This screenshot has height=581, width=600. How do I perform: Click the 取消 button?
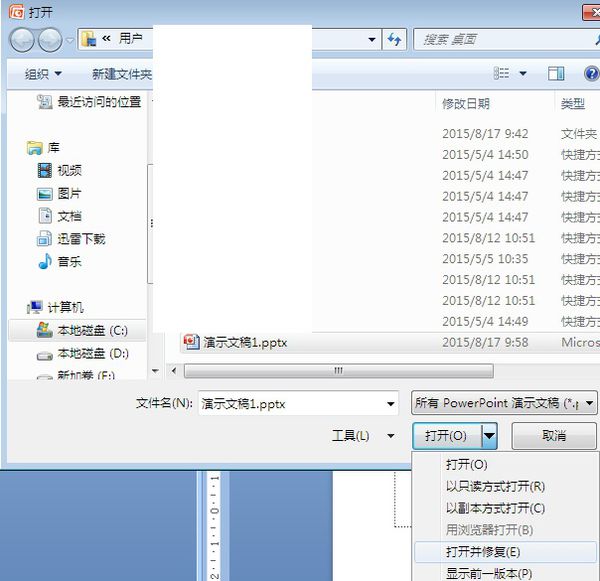pos(554,436)
